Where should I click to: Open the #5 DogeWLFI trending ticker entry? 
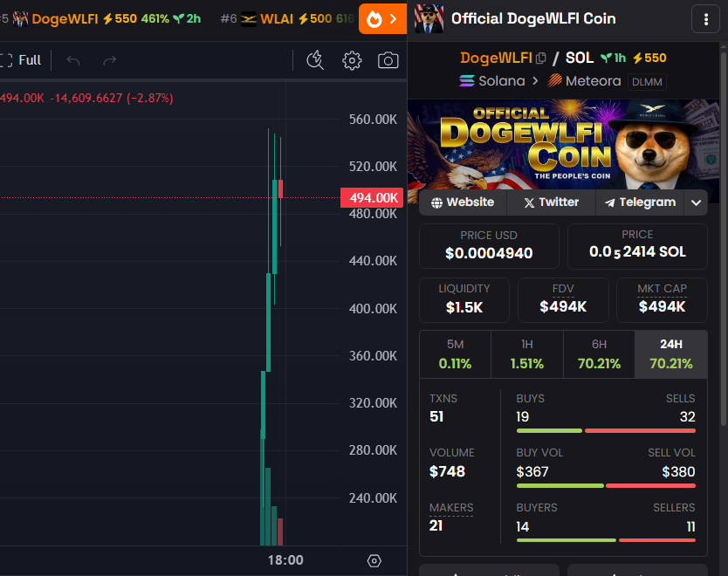tap(100, 19)
